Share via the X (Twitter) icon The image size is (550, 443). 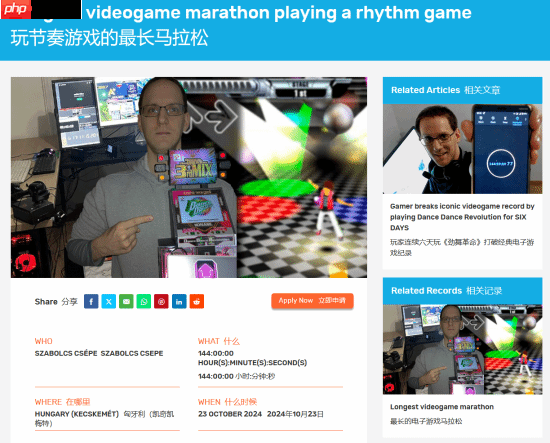109,301
